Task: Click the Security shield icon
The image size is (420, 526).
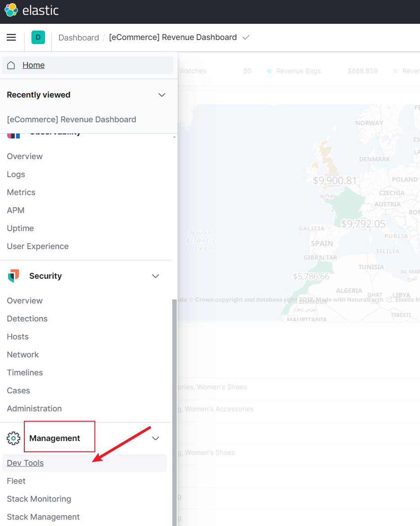Action: pyautogui.click(x=13, y=276)
